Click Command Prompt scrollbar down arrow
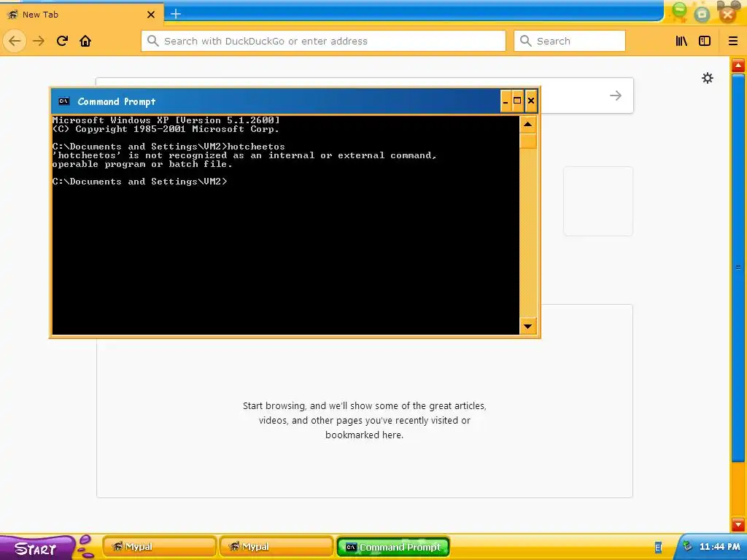This screenshot has height=560, width=747. point(528,326)
